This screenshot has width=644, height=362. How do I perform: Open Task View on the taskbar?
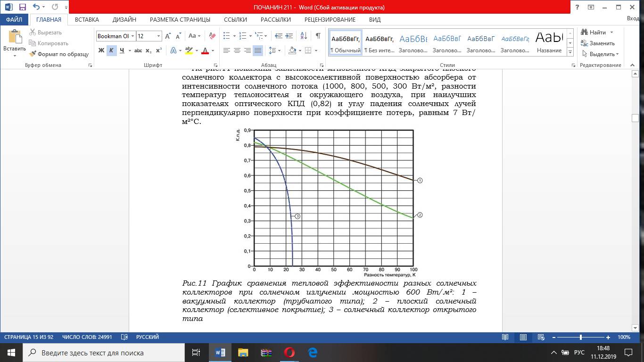(196, 353)
